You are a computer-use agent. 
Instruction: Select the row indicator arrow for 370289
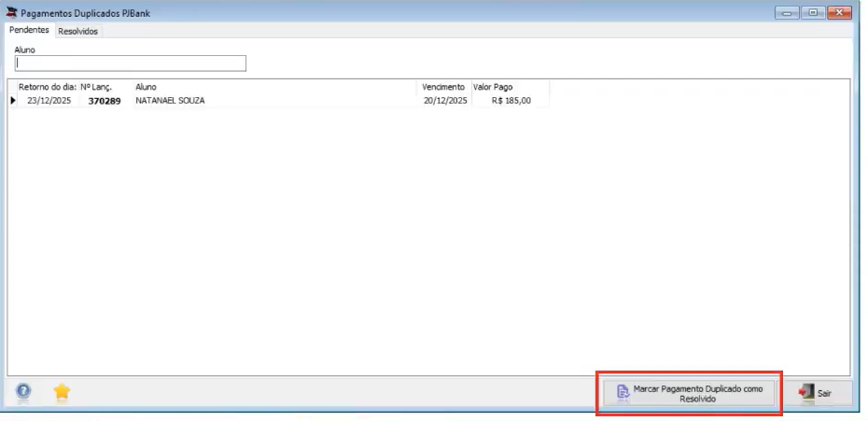pyautogui.click(x=13, y=100)
